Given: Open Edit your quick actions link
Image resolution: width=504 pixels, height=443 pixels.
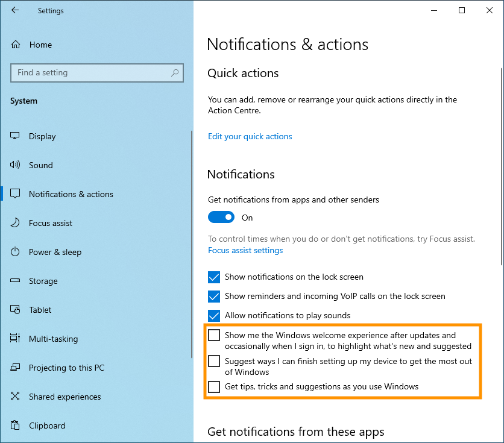Looking at the screenshot, I should pyautogui.click(x=250, y=136).
